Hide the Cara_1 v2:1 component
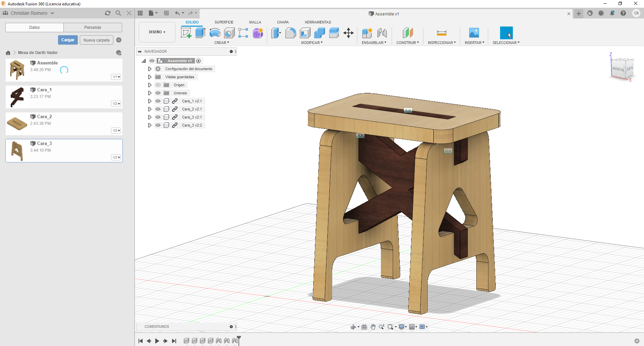This screenshot has height=346, width=644. tap(158, 101)
